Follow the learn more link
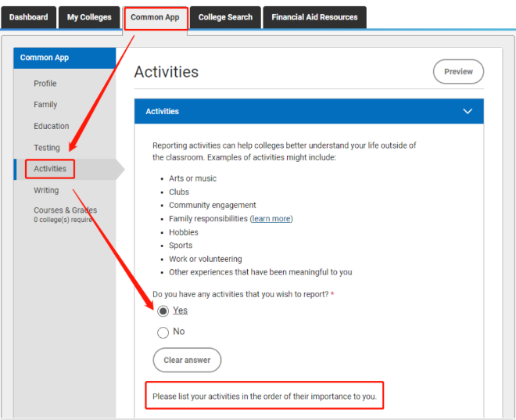 coord(271,219)
